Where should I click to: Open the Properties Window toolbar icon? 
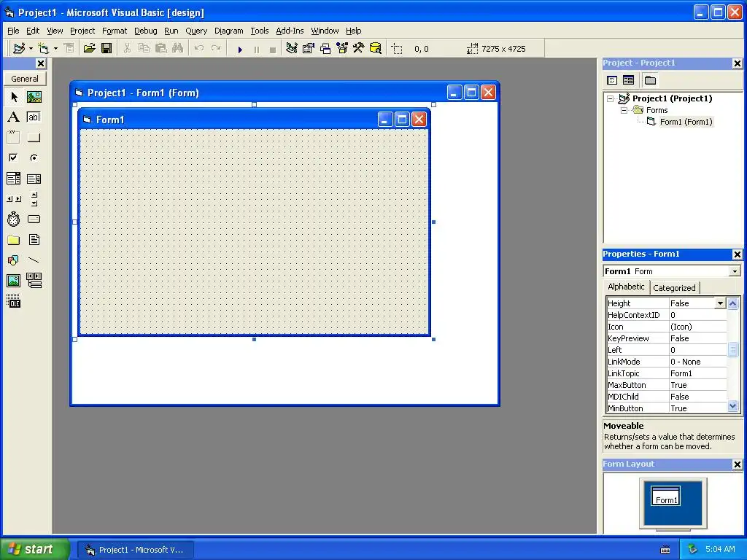coord(309,49)
